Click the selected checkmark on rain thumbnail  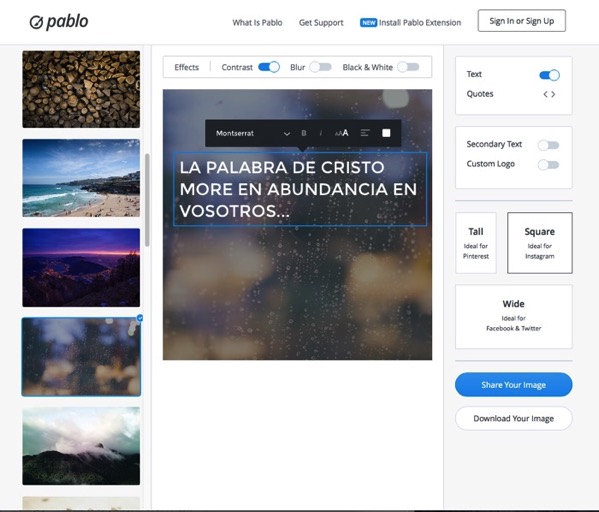pyautogui.click(x=140, y=318)
